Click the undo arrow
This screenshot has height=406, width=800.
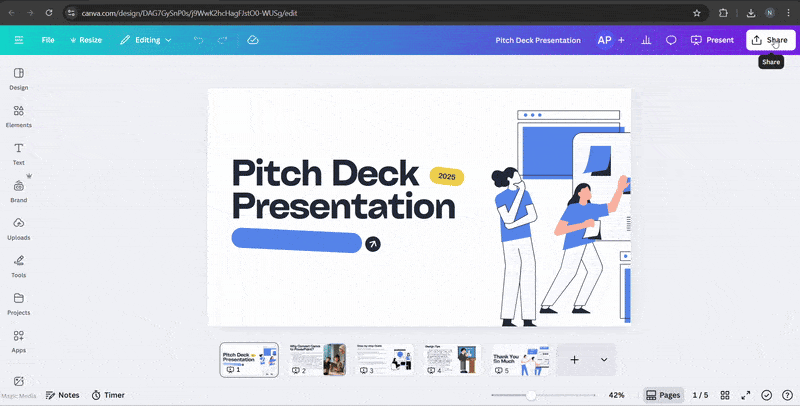coord(198,40)
